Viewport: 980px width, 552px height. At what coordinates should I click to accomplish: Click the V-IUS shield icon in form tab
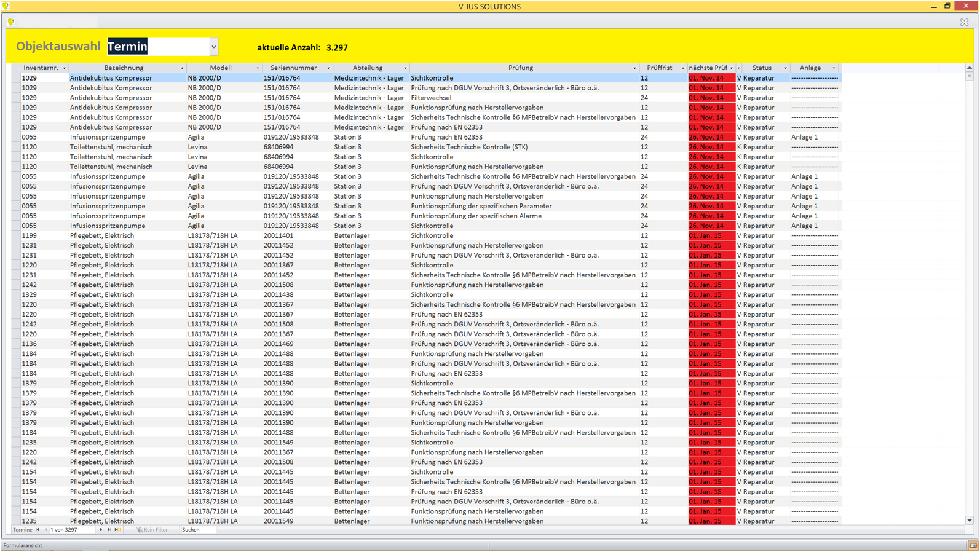click(x=11, y=22)
